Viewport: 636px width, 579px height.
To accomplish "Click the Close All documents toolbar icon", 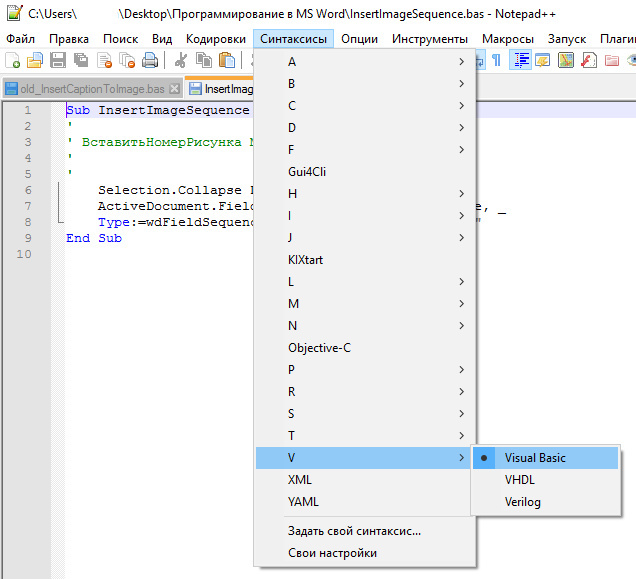I will [x=127, y=60].
